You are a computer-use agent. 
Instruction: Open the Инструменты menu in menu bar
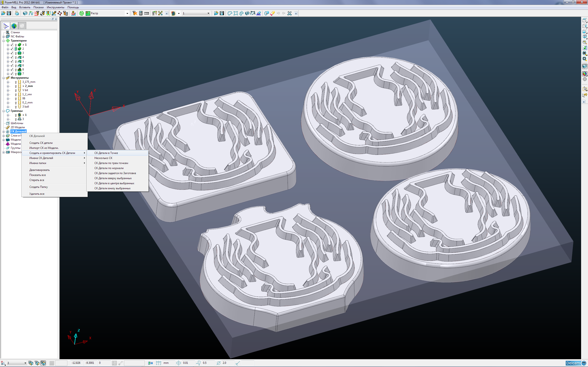(x=55, y=7)
